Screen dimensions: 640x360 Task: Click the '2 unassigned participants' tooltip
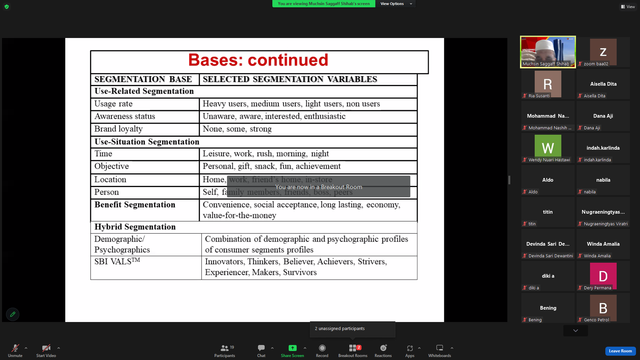click(353, 329)
